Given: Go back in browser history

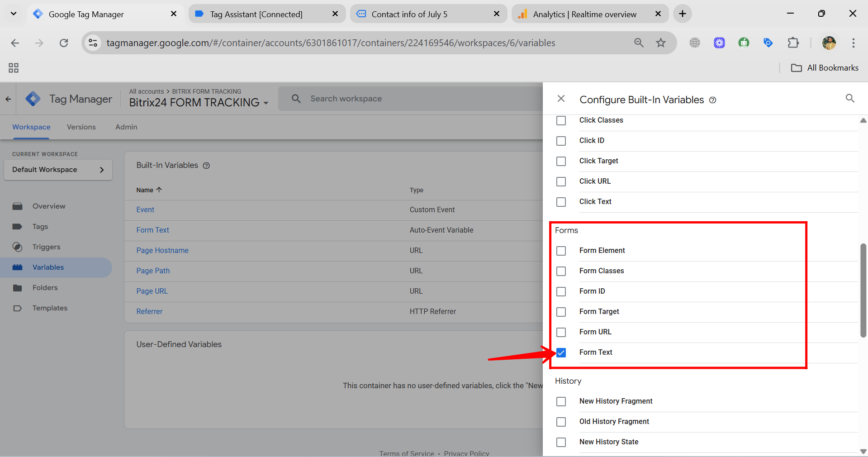Looking at the screenshot, I should 15,43.
